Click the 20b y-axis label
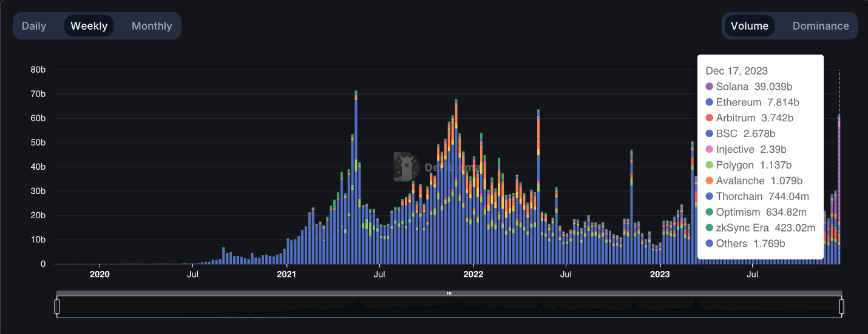Screen dimensions: 868x334 pyautogui.click(x=38, y=215)
